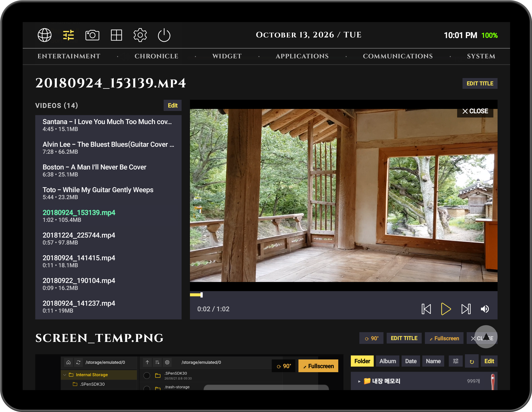Skip to next video
This screenshot has height=412, width=532.
coord(466,309)
